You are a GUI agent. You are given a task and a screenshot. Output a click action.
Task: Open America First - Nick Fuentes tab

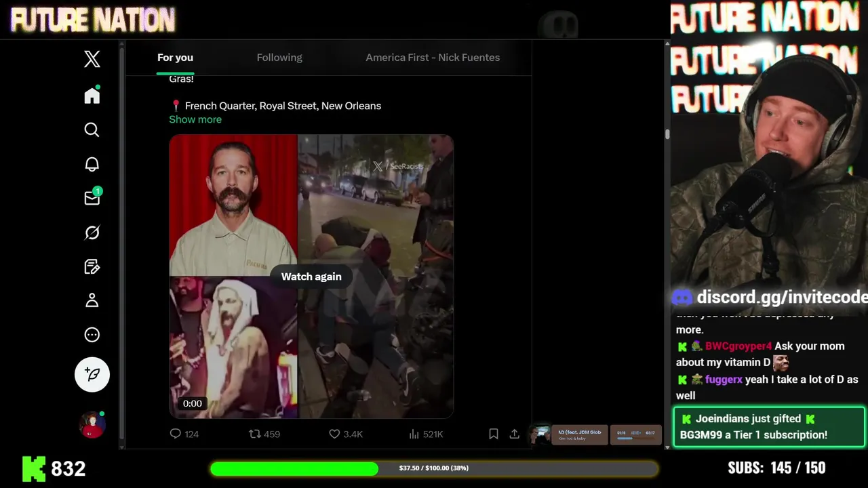(433, 58)
